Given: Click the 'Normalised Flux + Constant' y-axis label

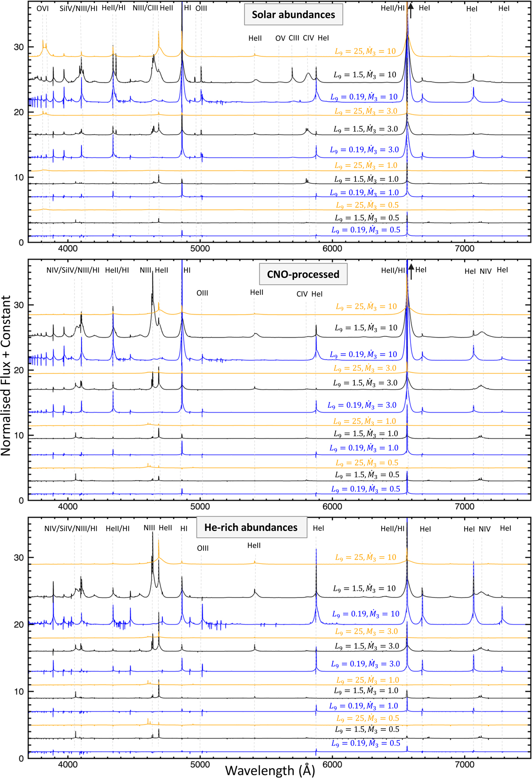Looking at the screenshot, I should tap(6, 376).
